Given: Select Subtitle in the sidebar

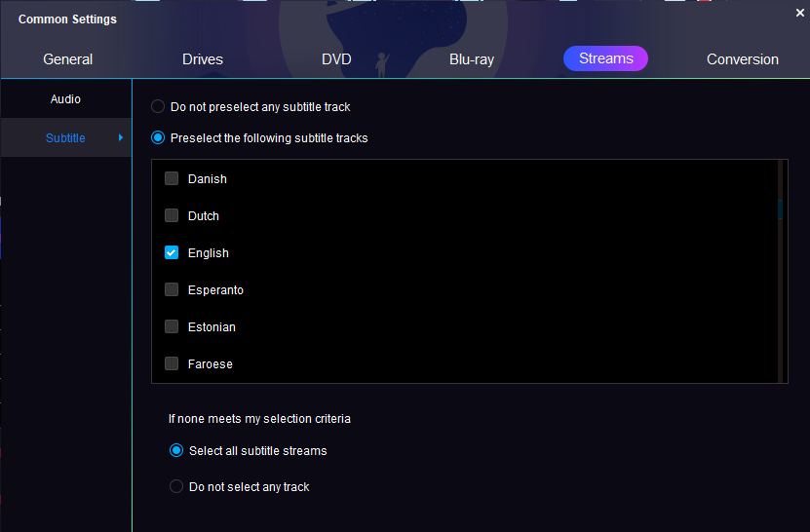Looking at the screenshot, I should pyautogui.click(x=65, y=138).
